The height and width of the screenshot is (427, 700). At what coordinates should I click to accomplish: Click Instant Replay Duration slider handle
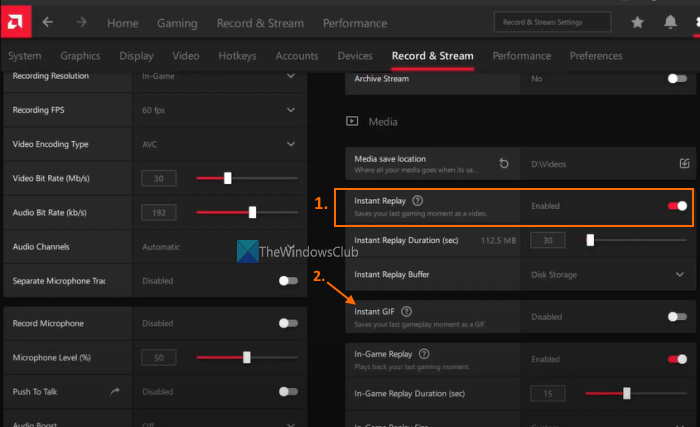(590, 240)
